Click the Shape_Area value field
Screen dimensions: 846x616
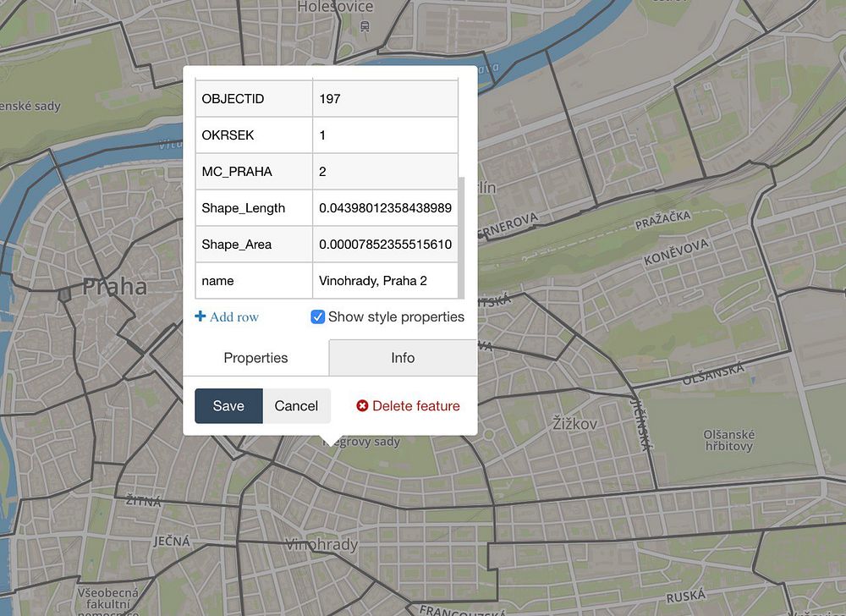point(385,245)
